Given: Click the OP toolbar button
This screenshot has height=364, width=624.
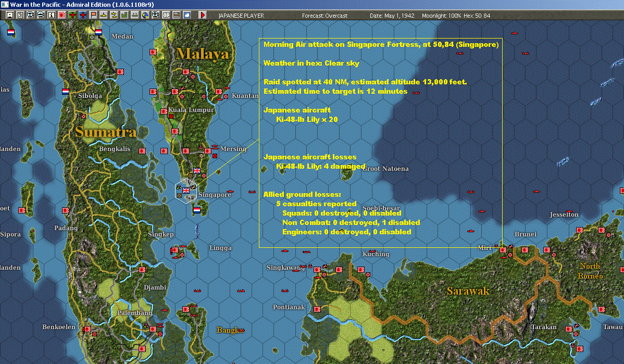Looking at the screenshot, I should pyautogui.click(x=166, y=15).
